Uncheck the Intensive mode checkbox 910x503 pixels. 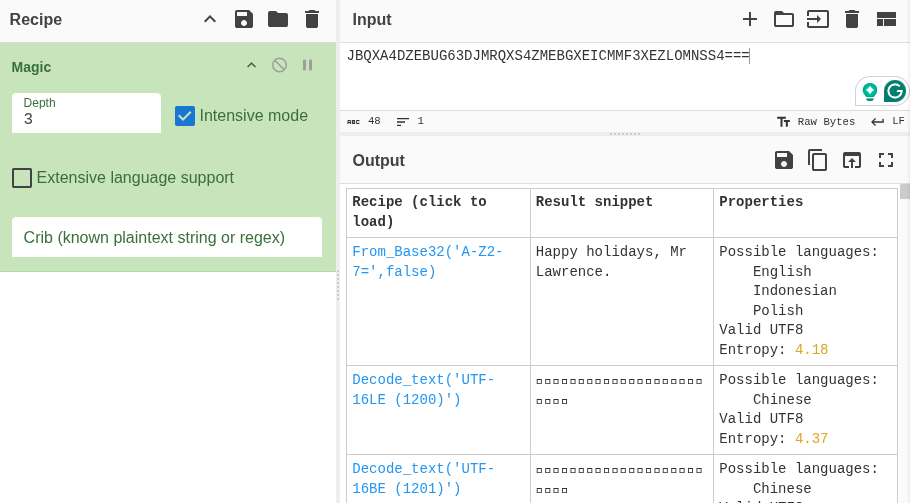(x=185, y=116)
